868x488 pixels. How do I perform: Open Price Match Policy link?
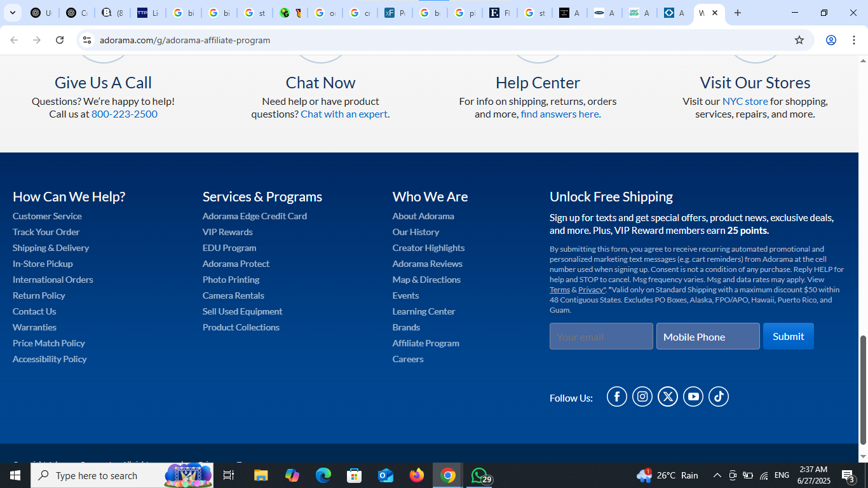(49, 343)
